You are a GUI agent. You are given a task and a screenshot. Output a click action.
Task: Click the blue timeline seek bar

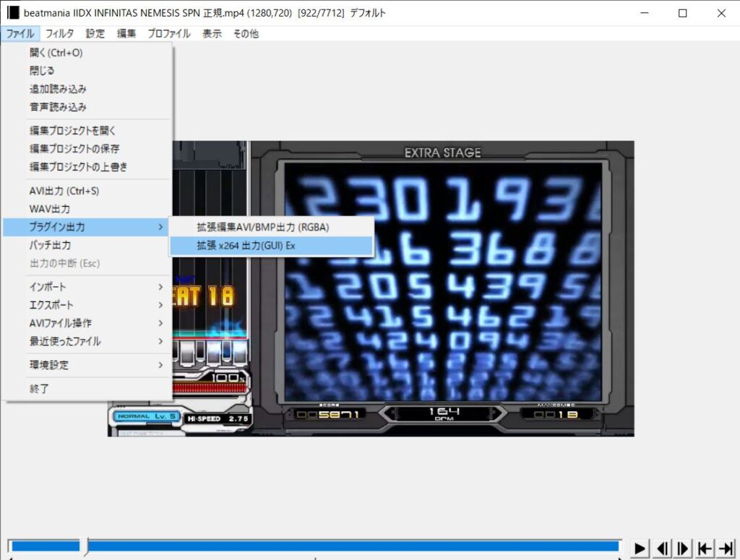click(314, 546)
